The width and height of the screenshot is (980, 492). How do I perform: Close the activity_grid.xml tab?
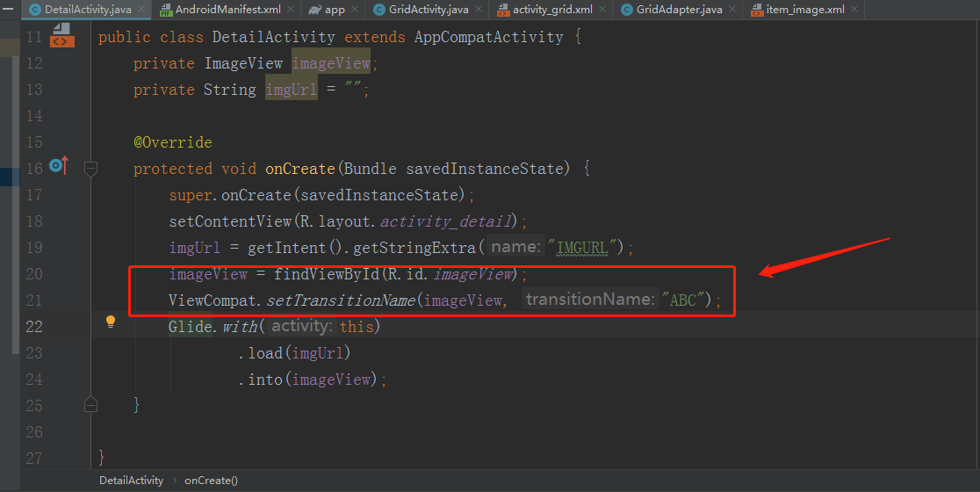602,10
